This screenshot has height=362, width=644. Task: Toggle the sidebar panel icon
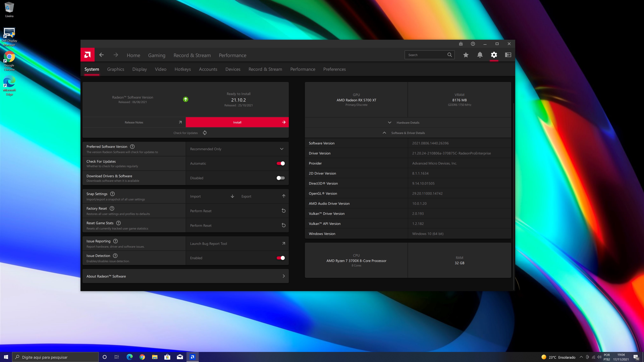(x=508, y=55)
